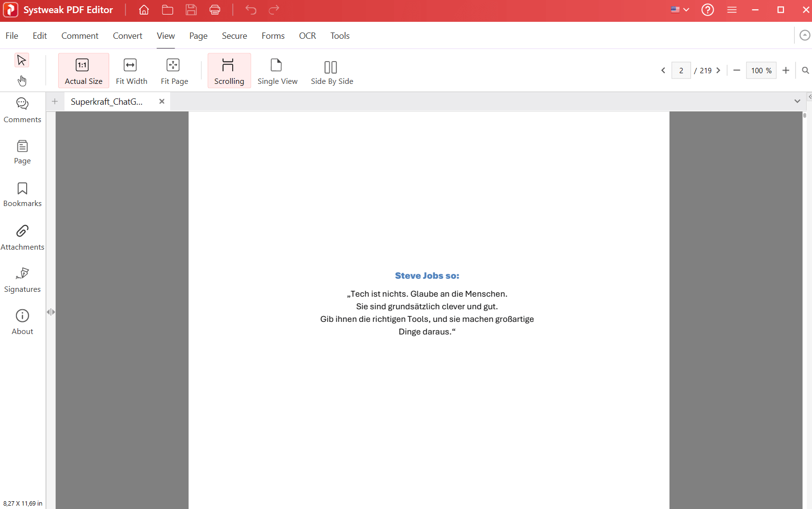Open the language selection dropdown
The image size is (812, 509).
[x=678, y=10]
